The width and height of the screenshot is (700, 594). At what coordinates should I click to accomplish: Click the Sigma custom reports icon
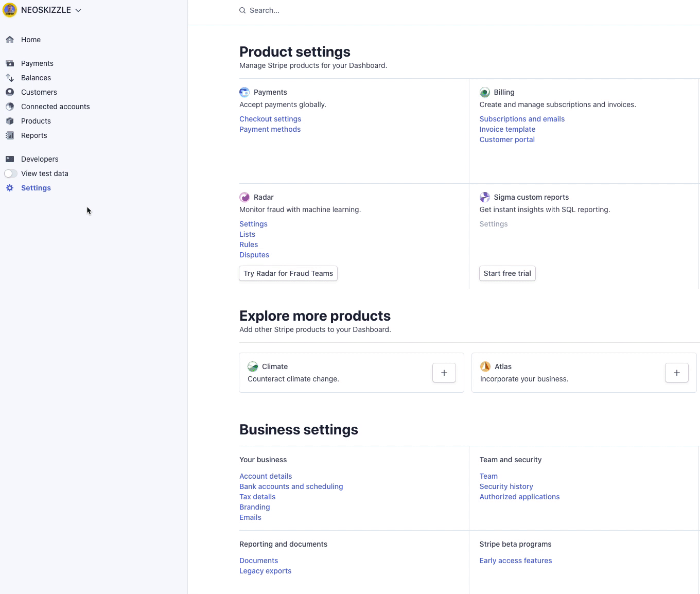click(x=485, y=197)
